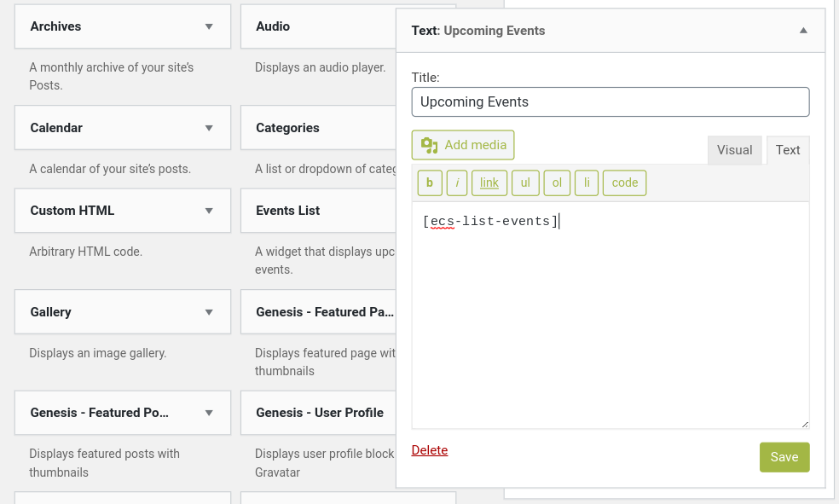This screenshot has width=839, height=504.
Task: Expand the Custom HTML widget arrow
Action: coord(209,211)
